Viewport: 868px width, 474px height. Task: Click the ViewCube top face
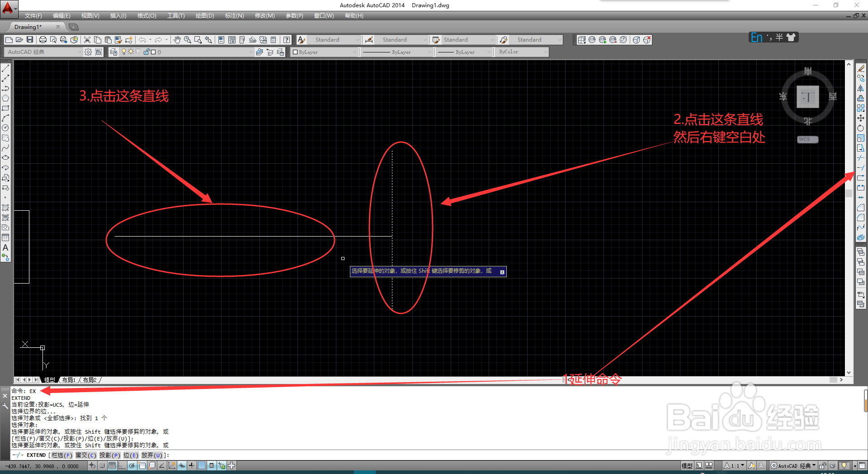(807, 97)
